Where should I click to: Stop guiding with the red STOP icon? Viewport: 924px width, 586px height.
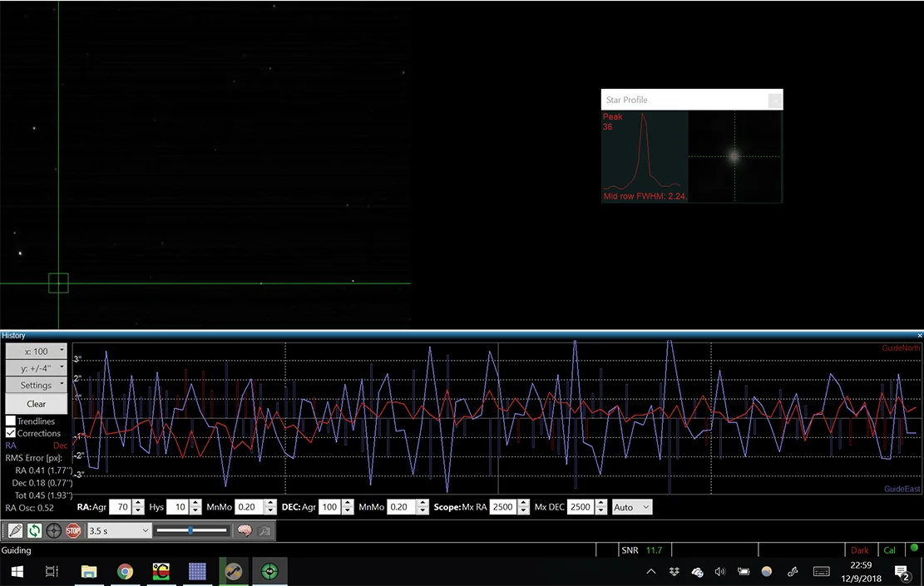73,530
